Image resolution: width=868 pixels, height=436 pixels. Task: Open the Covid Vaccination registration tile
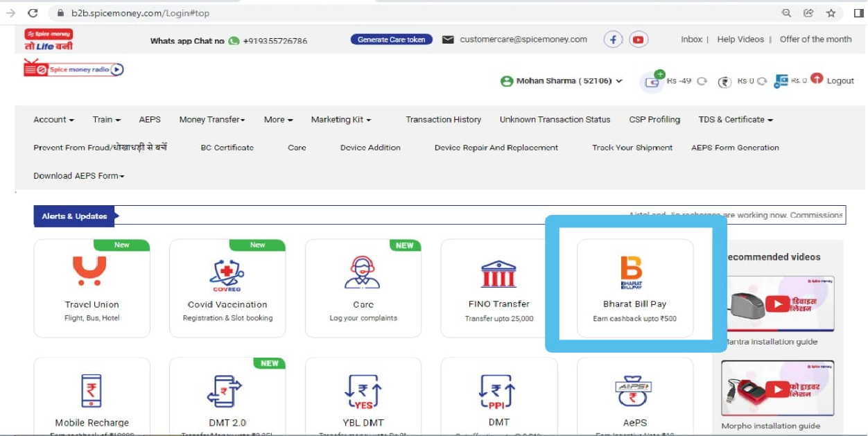(x=227, y=288)
